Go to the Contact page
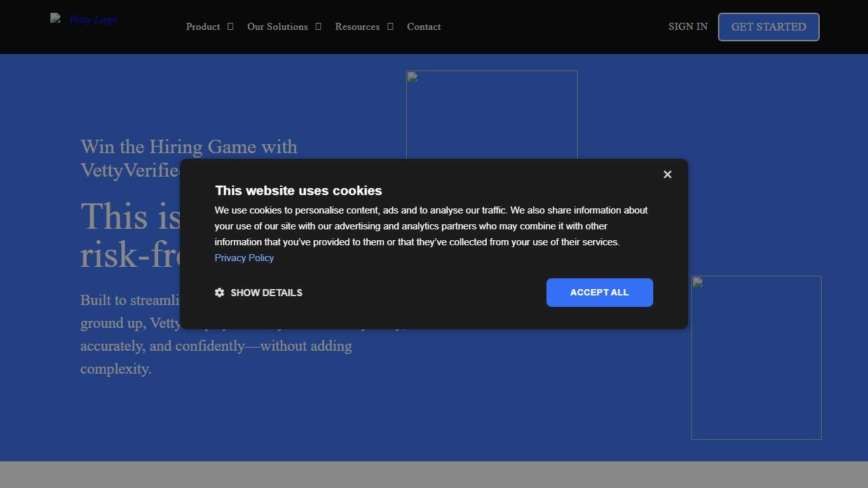The image size is (868, 488). pyautogui.click(x=424, y=27)
